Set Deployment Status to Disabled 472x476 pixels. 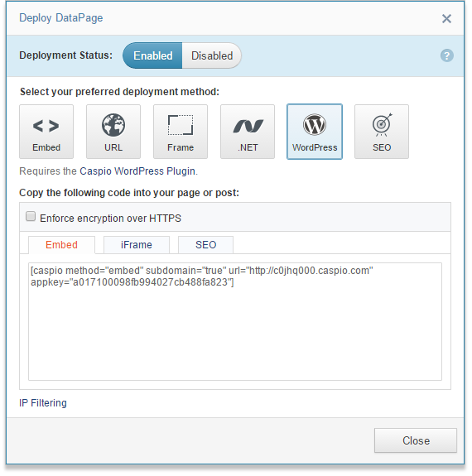pyautogui.click(x=212, y=55)
